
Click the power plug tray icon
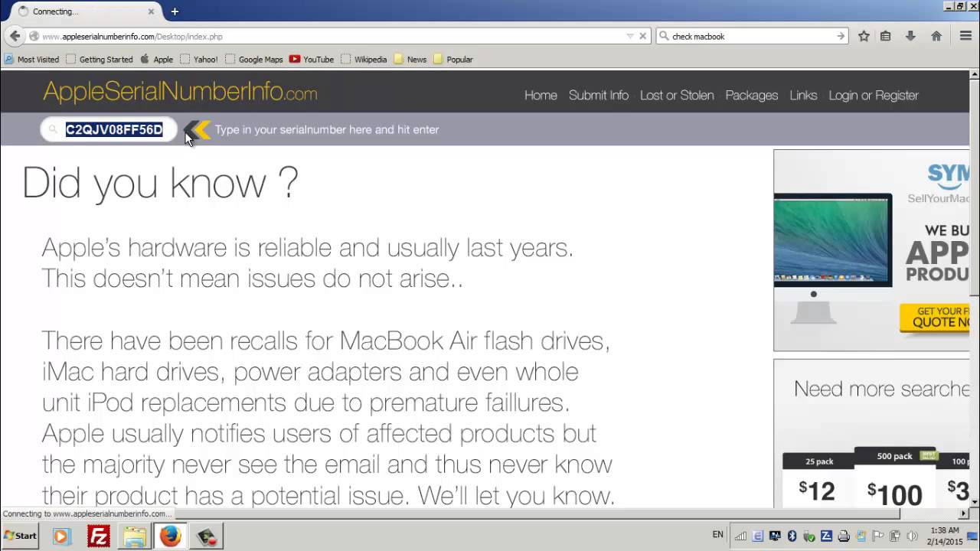pos(894,536)
